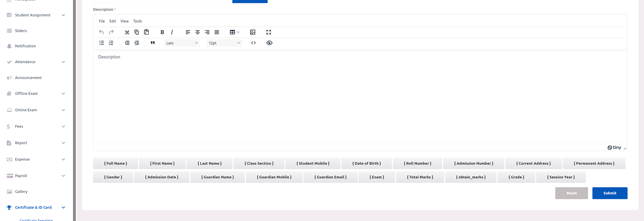This screenshot has width=644, height=221.
Task: Toggle the preview eye icon
Action: (x=270, y=43)
